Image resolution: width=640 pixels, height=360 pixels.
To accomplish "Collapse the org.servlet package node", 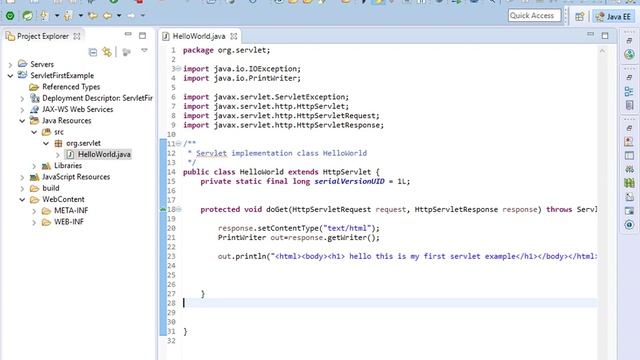I will [x=46, y=143].
